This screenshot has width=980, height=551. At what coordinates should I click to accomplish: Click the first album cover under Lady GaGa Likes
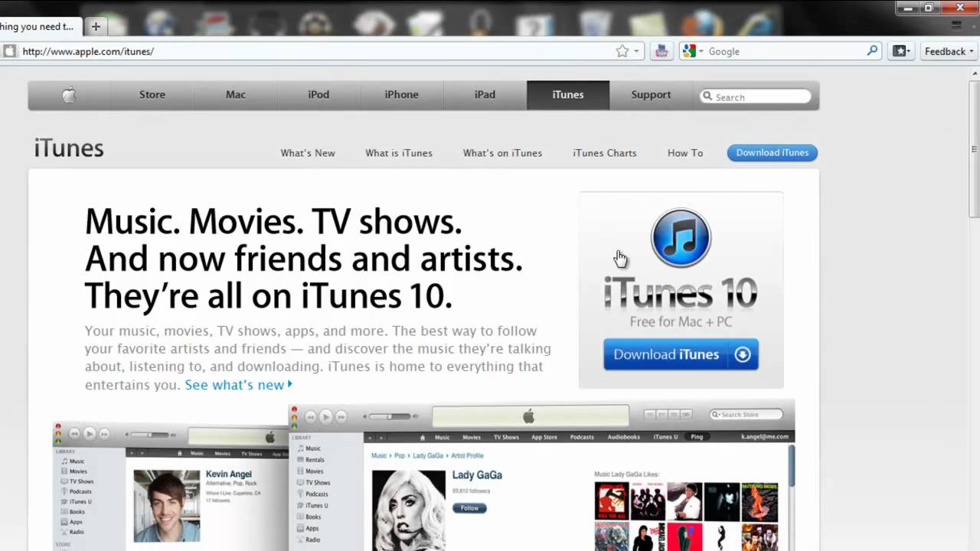[611, 501]
